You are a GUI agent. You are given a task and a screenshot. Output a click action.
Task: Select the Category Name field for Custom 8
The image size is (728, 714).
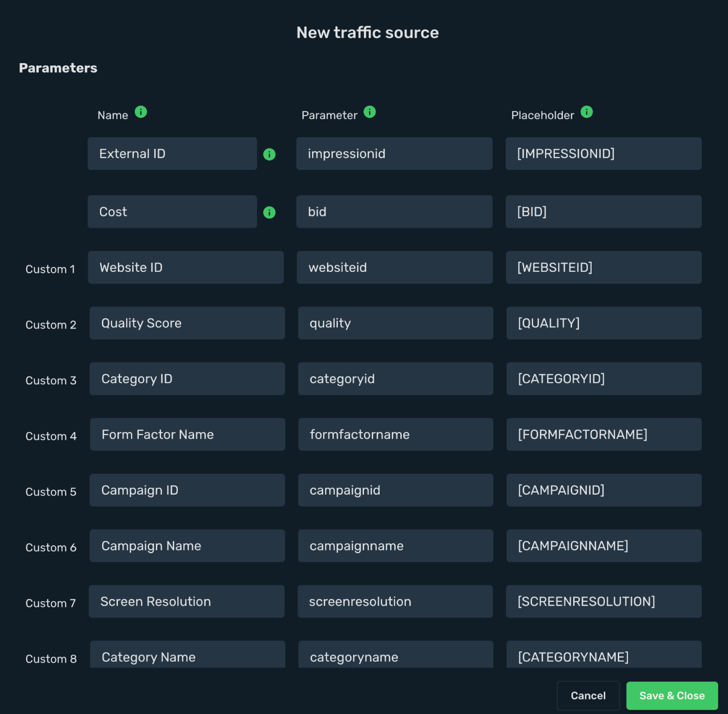pyautogui.click(x=188, y=655)
